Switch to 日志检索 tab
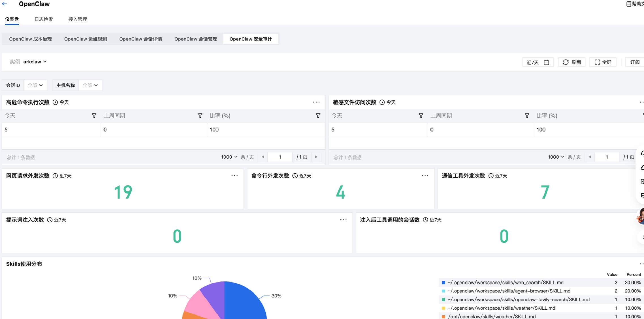The height and width of the screenshot is (319, 644). coord(43,19)
